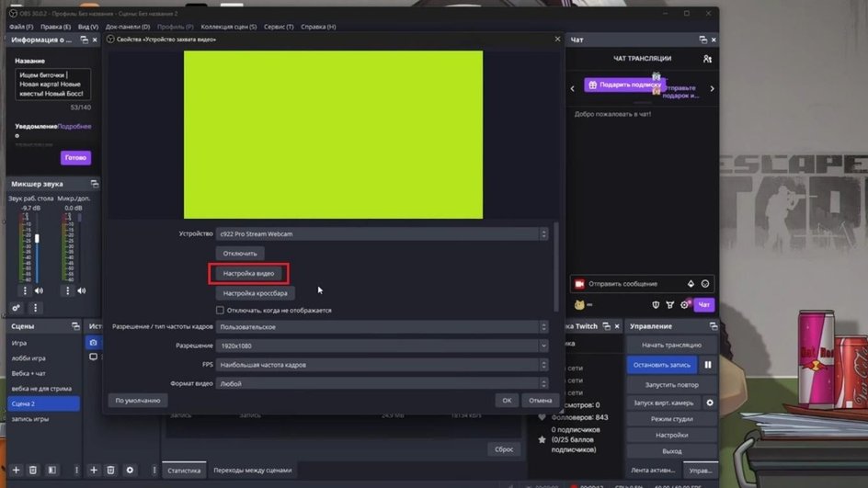Pop out the Controls dock panel
Image resolution: width=868 pixels, height=488 pixels.
[x=713, y=326]
